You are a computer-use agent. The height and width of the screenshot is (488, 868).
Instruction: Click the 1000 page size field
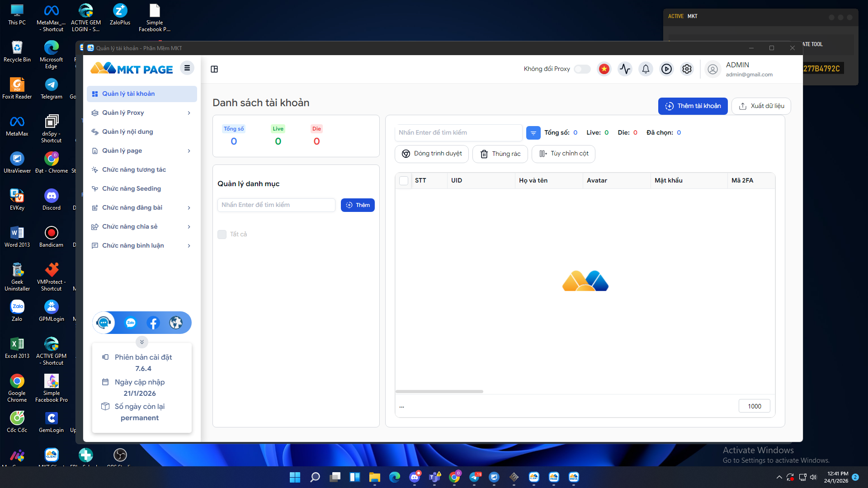coord(755,406)
